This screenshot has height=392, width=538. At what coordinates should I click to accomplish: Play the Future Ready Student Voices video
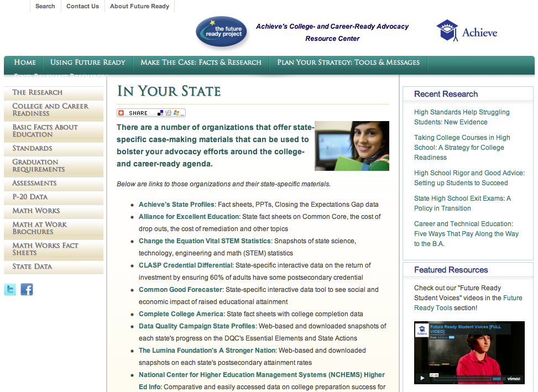click(422, 378)
